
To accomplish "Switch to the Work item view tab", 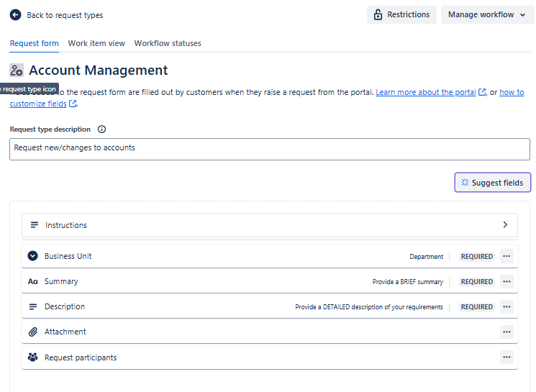I will [x=96, y=43].
